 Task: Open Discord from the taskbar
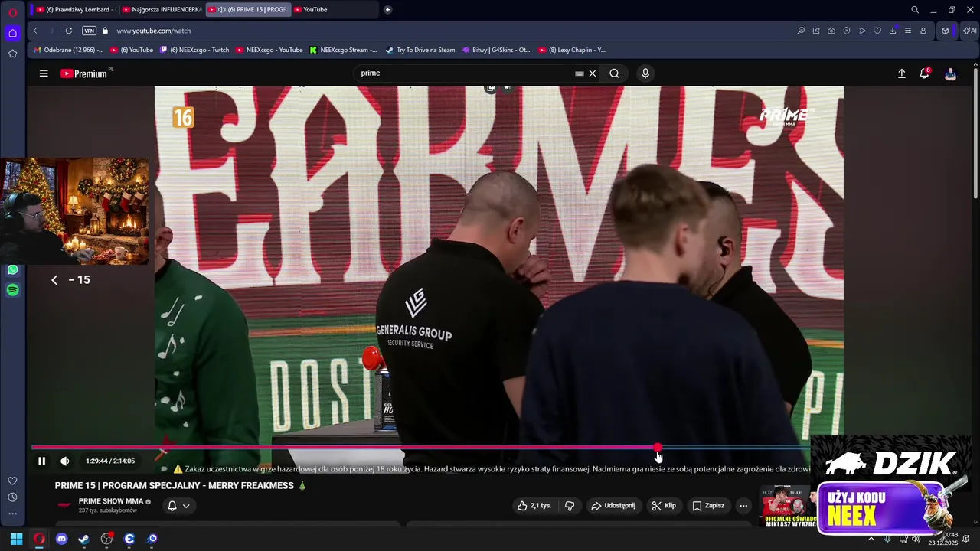tap(61, 539)
